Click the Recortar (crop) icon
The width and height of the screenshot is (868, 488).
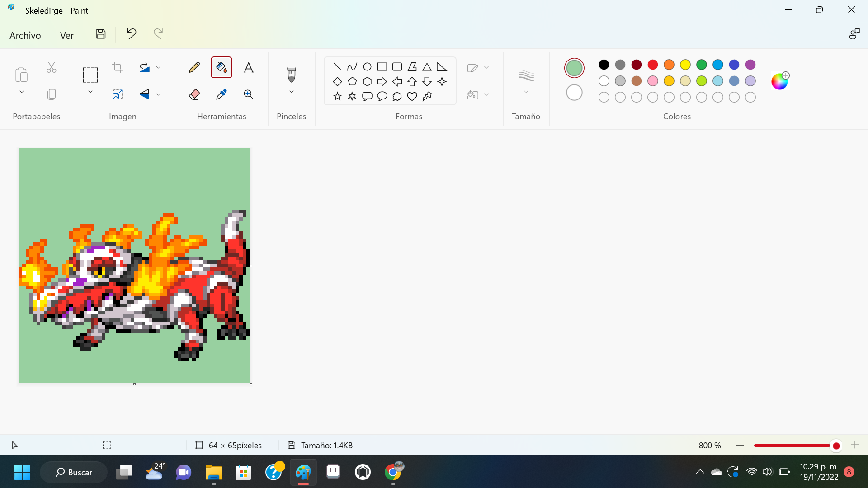117,67
